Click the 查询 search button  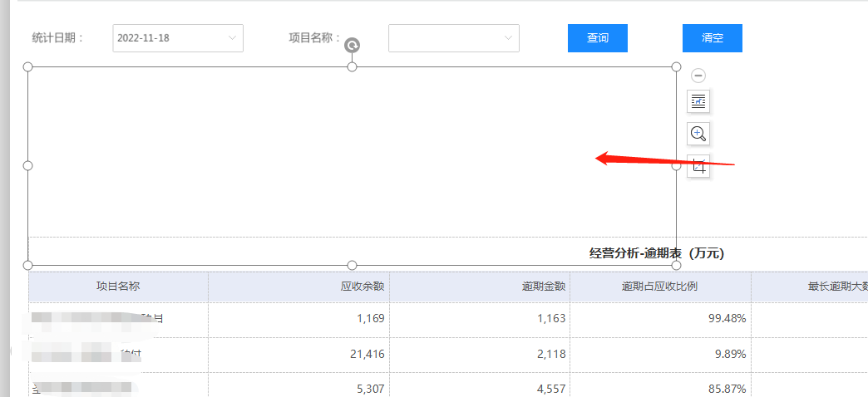coord(597,38)
